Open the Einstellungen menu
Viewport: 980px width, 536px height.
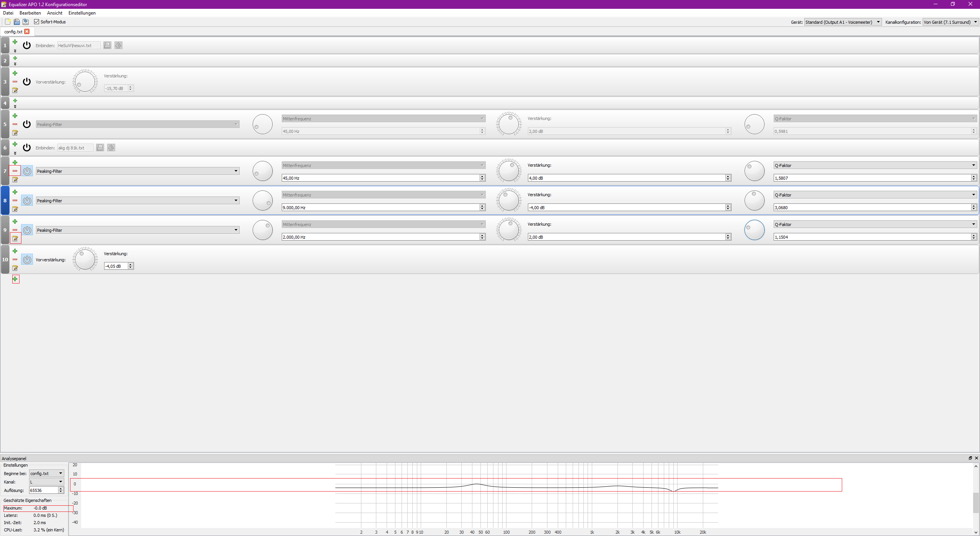coord(82,13)
